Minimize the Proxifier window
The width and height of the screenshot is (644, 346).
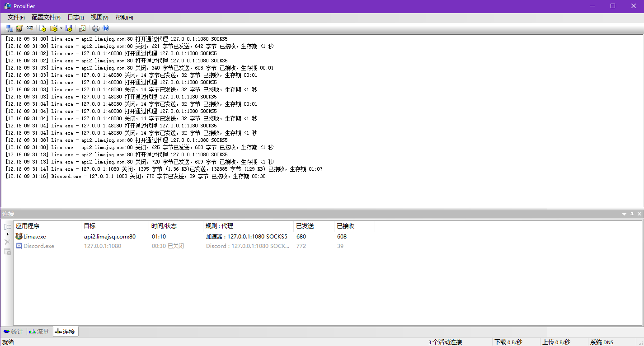592,6
